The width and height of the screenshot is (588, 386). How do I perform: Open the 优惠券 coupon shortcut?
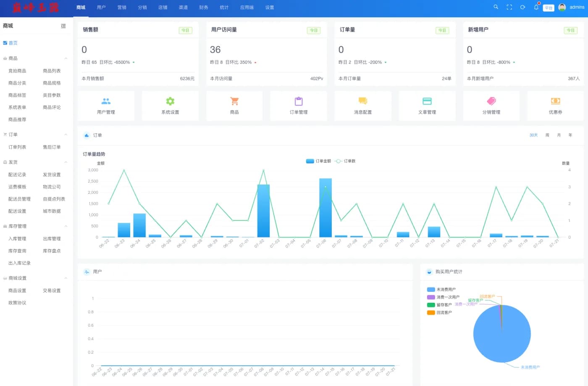coord(555,101)
